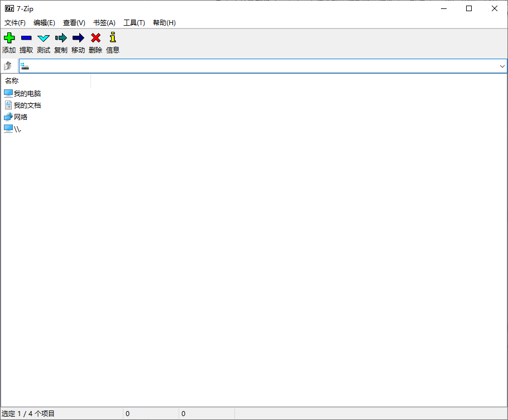Screen dimensions: 508x420
Task: Browse the 网络 entry
Action: pyautogui.click(x=21, y=117)
